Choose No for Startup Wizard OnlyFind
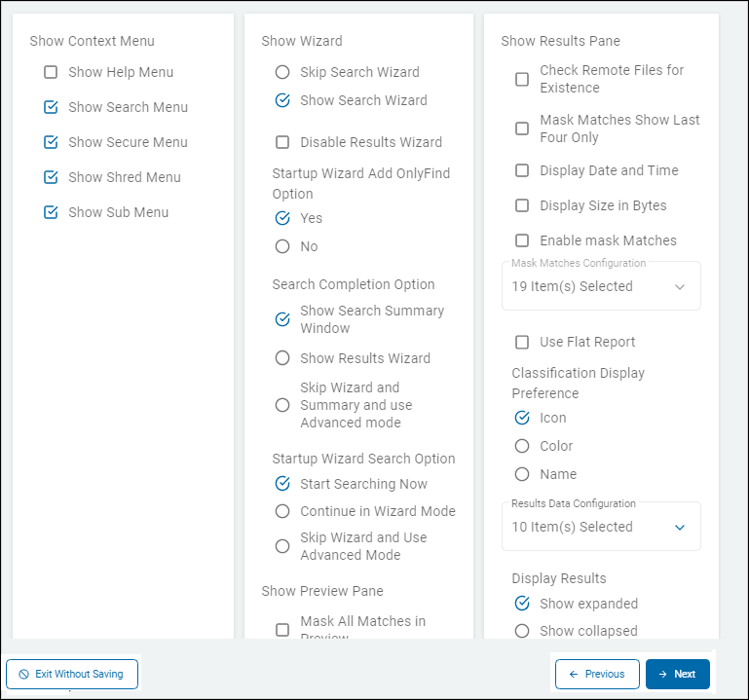This screenshot has width=749, height=700. [282, 246]
